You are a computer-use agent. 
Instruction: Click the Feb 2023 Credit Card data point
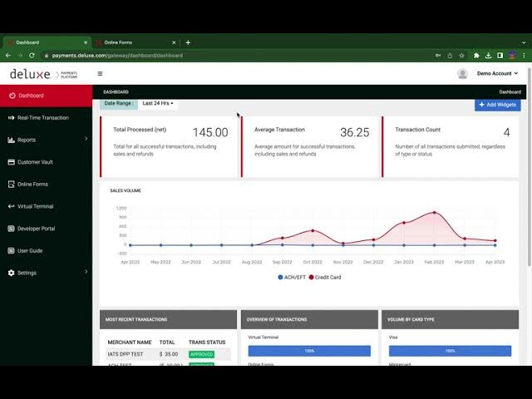(434, 213)
